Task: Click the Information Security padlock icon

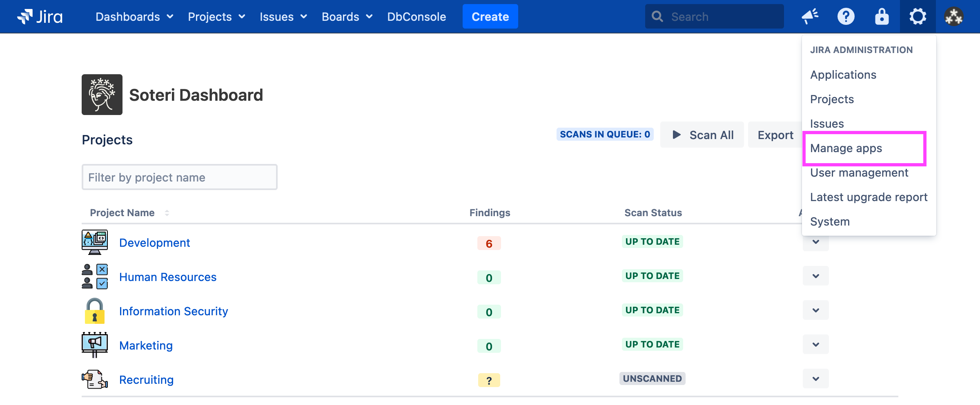Action: (x=95, y=311)
